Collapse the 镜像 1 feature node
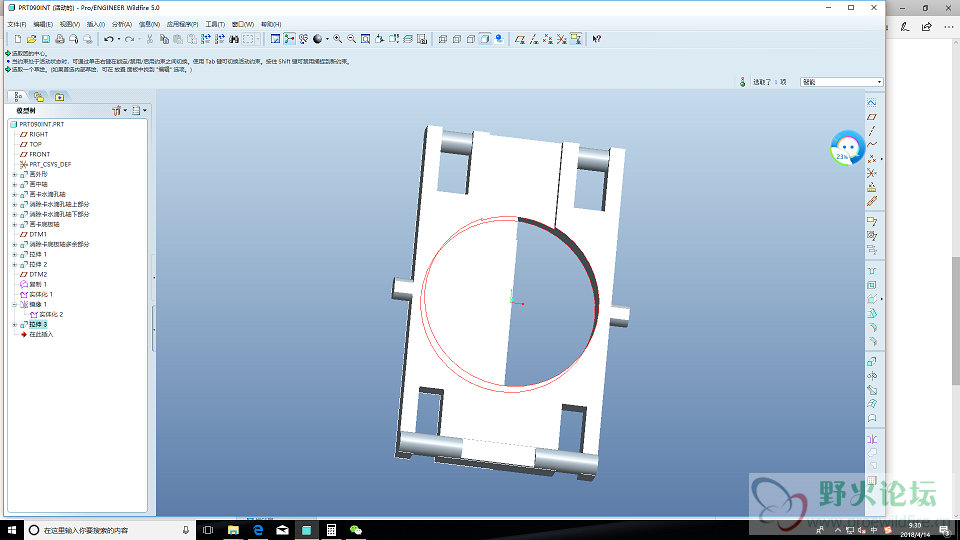 click(x=15, y=304)
